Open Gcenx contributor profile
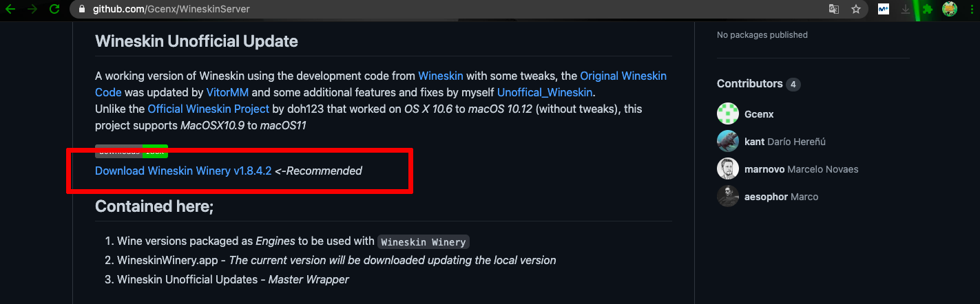This screenshot has width=980, height=304. pos(759,114)
